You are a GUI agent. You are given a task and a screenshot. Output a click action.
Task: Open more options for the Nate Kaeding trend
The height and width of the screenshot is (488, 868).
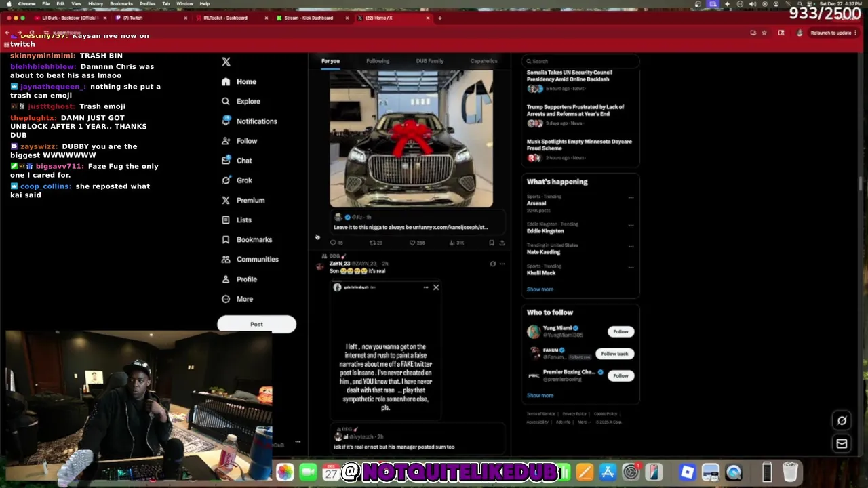[x=631, y=246]
